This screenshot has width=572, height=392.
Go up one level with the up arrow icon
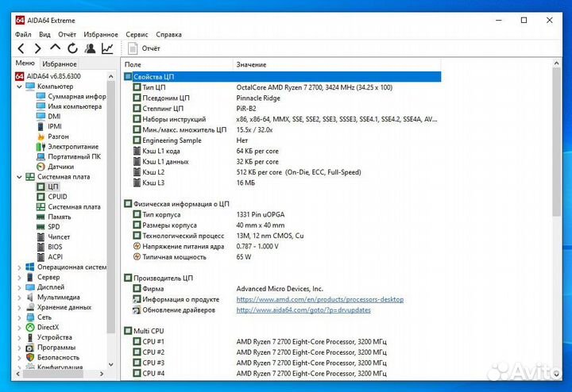tap(55, 48)
